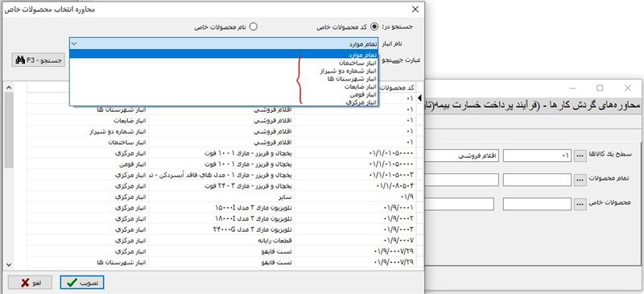This screenshot has width=644, height=294.
Task: Click the row-pointer arrow beside the first row
Action: coord(419,97)
